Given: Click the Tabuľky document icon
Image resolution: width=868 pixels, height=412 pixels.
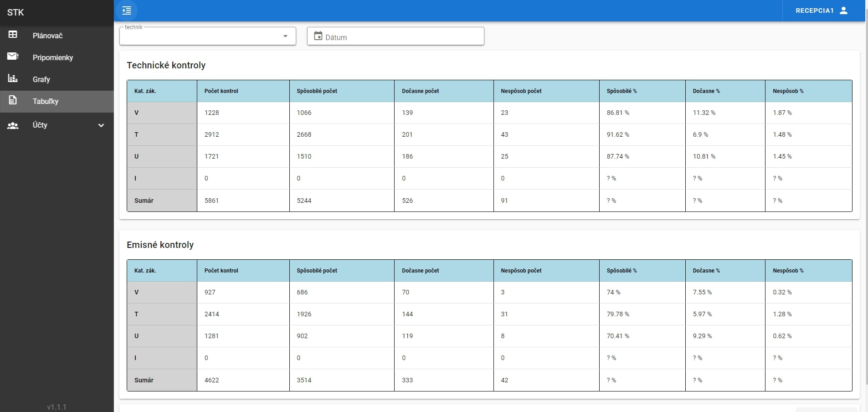Looking at the screenshot, I should (x=13, y=100).
